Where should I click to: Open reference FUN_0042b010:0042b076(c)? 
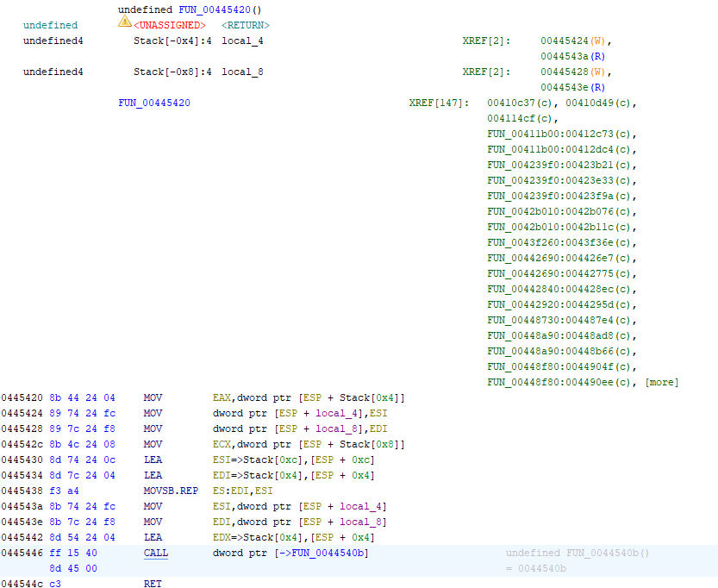point(559,212)
